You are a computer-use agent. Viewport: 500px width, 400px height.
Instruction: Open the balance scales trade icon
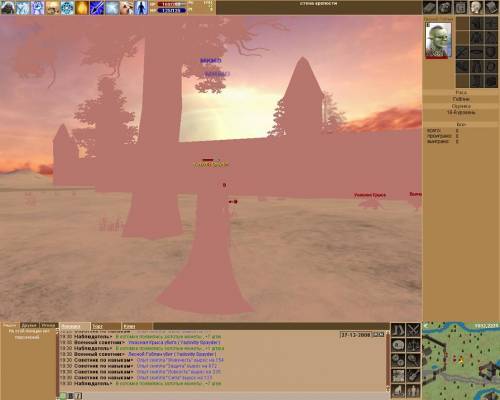(x=413, y=345)
